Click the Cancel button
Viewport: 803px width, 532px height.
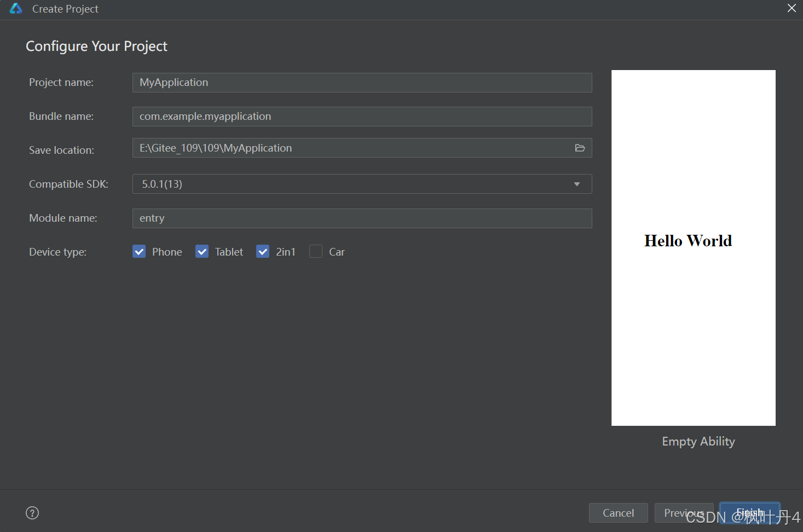click(618, 513)
